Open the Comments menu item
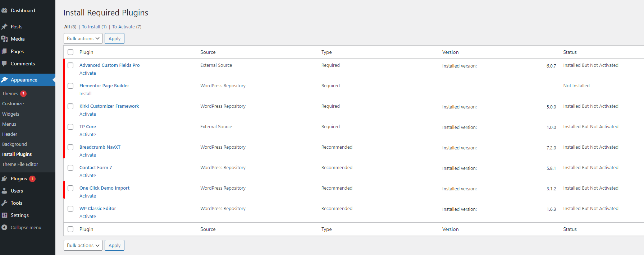This screenshot has height=255, width=644. [x=28, y=64]
